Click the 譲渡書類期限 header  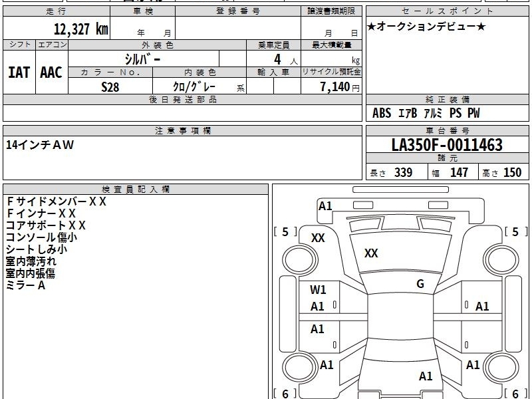click(x=331, y=11)
